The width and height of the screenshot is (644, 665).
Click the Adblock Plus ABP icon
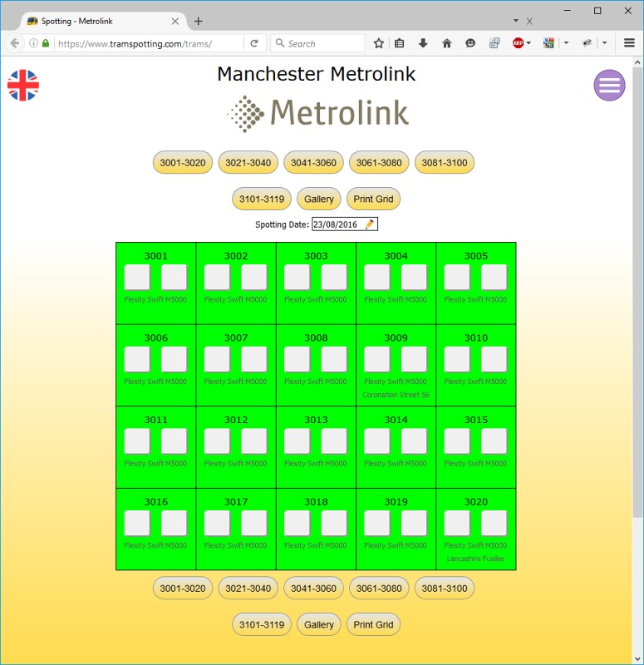coord(518,43)
